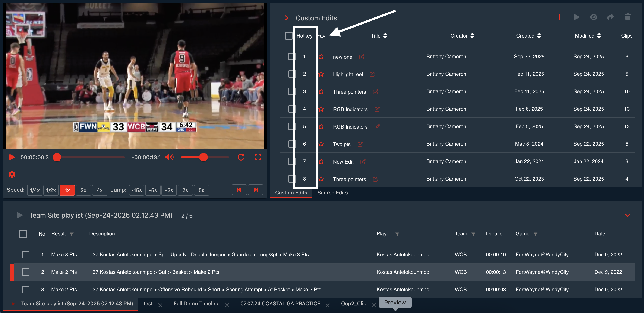Image resolution: width=644 pixels, height=313 pixels.
Task: Check the box for the new one edit
Action: click(x=292, y=57)
